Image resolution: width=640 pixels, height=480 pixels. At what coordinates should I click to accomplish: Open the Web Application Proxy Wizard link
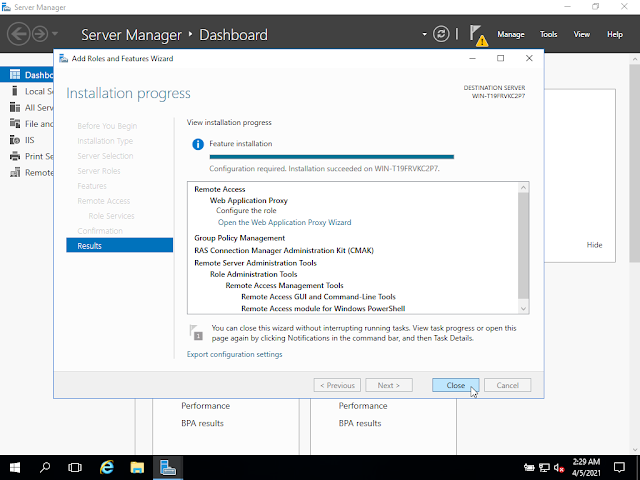click(284, 222)
